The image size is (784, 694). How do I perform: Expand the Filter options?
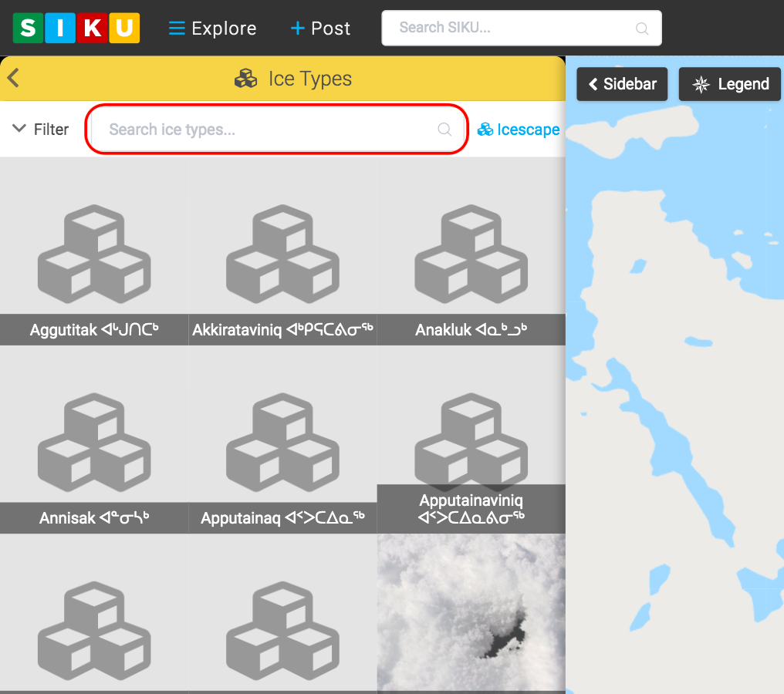[41, 130]
